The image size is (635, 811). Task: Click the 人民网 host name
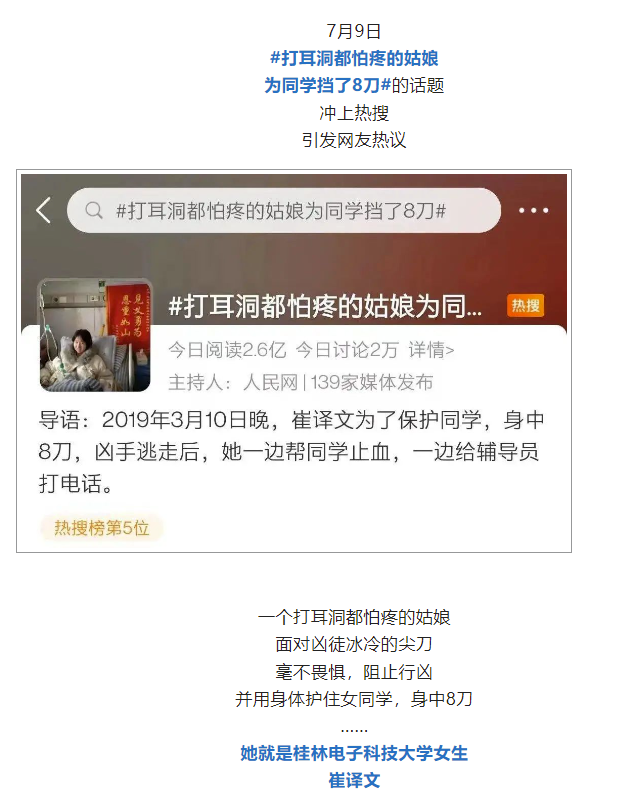(270, 383)
